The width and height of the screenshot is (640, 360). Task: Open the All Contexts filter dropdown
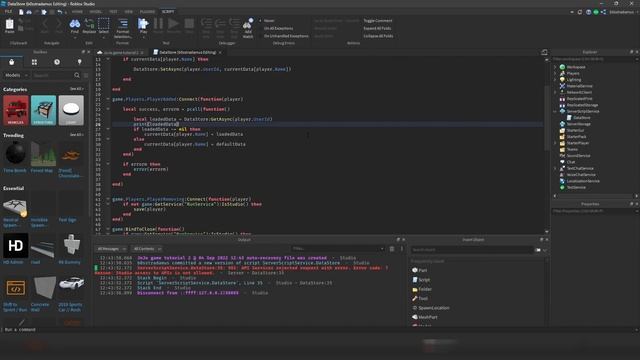coord(147,249)
